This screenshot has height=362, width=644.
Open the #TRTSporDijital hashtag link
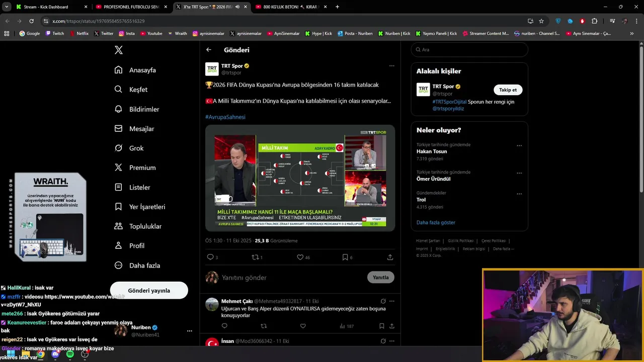pyautogui.click(x=449, y=102)
